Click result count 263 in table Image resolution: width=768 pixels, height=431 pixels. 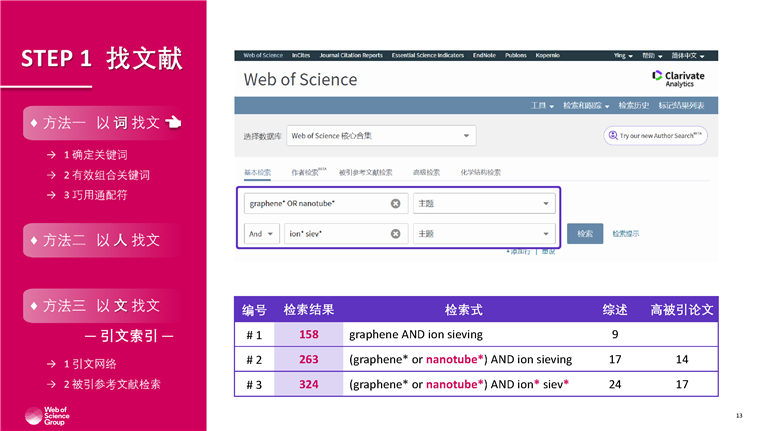coord(309,359)
